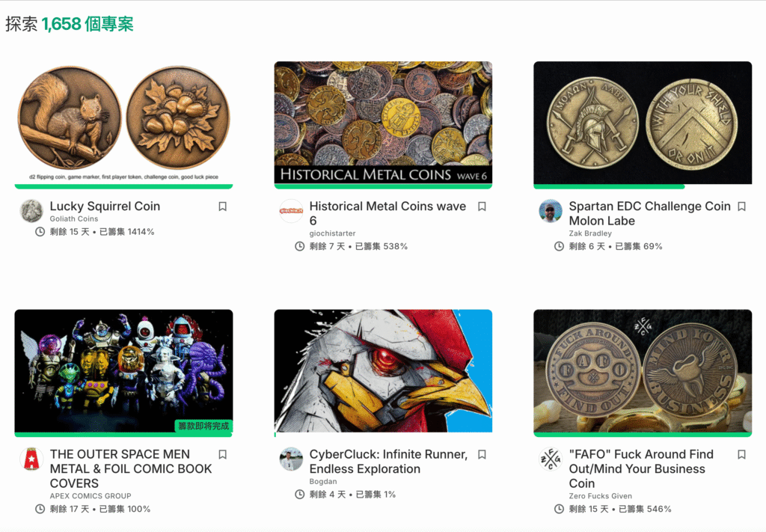Click the Zero Fucks Given creator logo
The image size is (766, 532).
[x=551, y=459]
